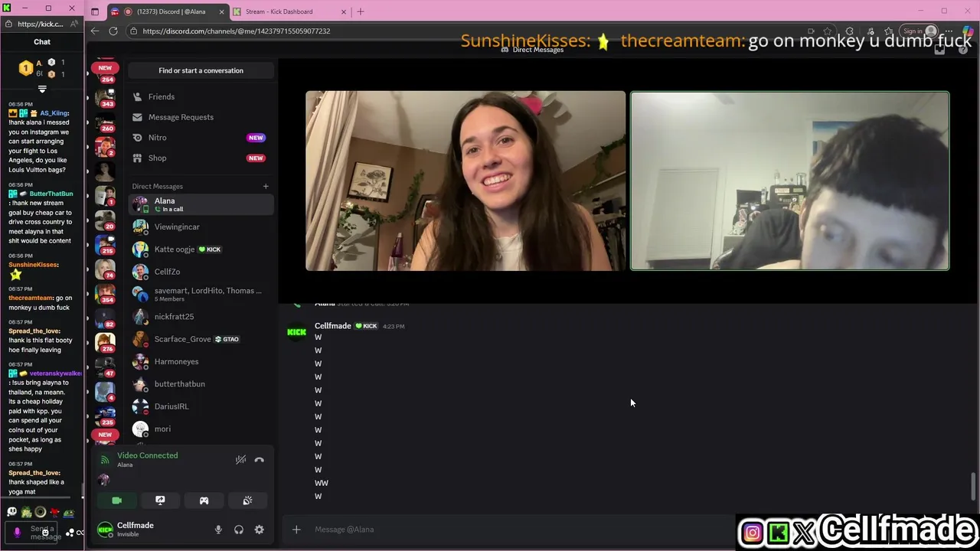Open browser tab actions menu icon

pyautogui.click(x=95, y=11)
